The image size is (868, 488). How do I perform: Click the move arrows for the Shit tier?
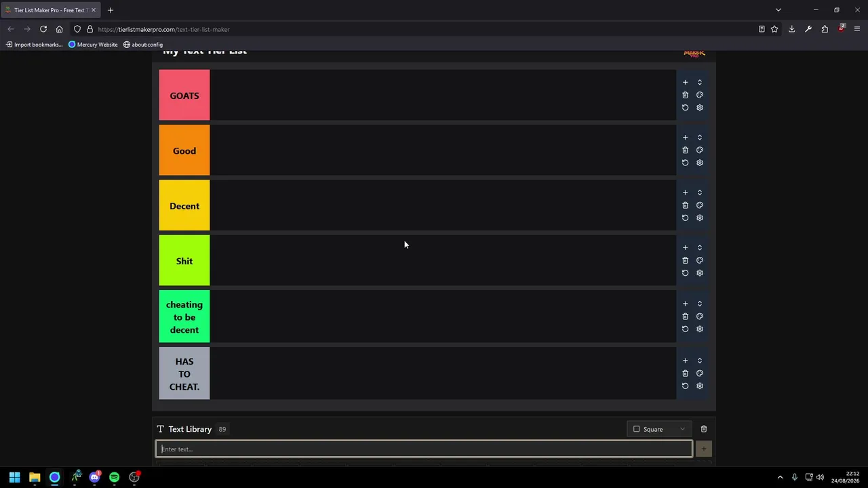(x=700, y=247)
